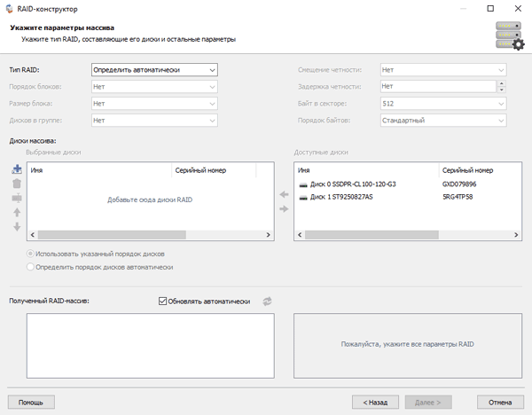532x415 pixels.
Task: Click the right arrow between disk lists
Action: pyautogui.click(x=285, y=209)
